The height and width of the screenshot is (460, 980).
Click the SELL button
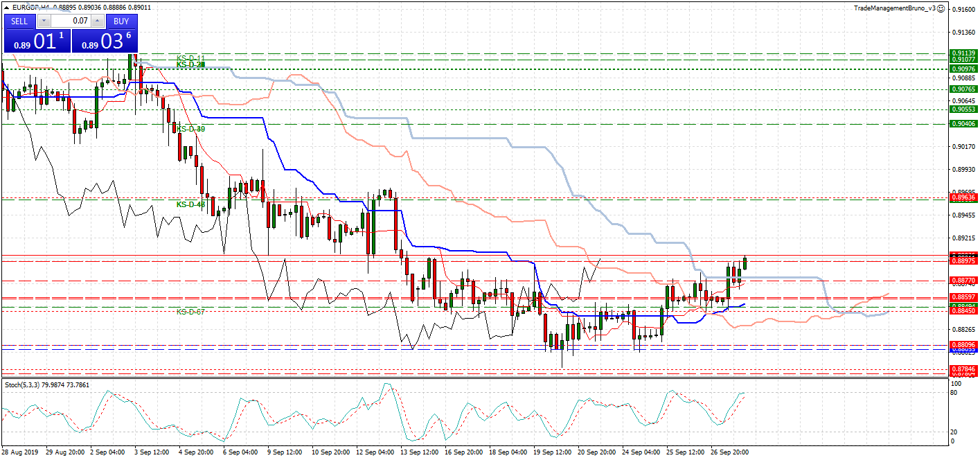[19, 21]
